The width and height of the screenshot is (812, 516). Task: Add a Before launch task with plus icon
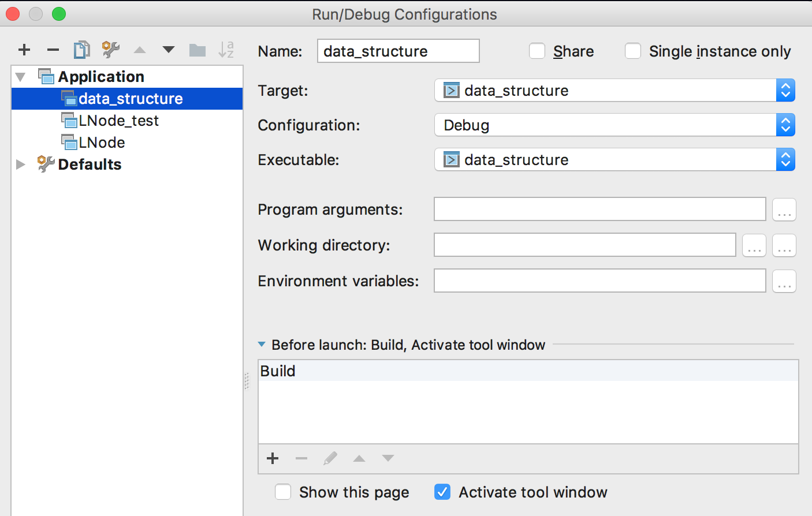(273, 458)
